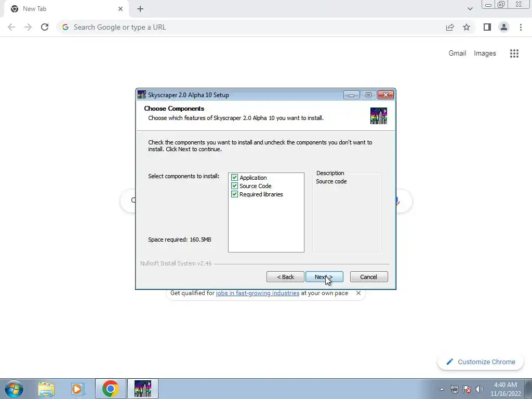Viewport: 532px width, 399px height.
Task: Follow the jobs in fast-growing industries link
Action: [258, 293]
